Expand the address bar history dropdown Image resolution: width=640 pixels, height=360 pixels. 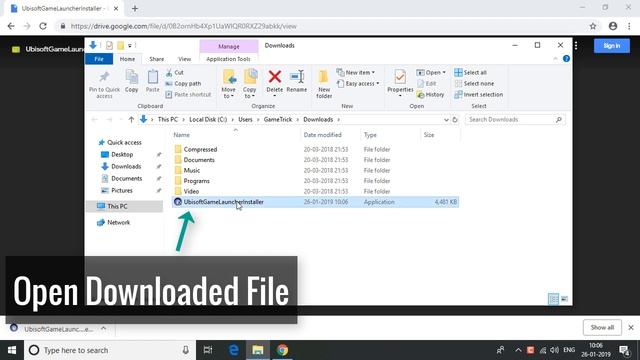446,120
